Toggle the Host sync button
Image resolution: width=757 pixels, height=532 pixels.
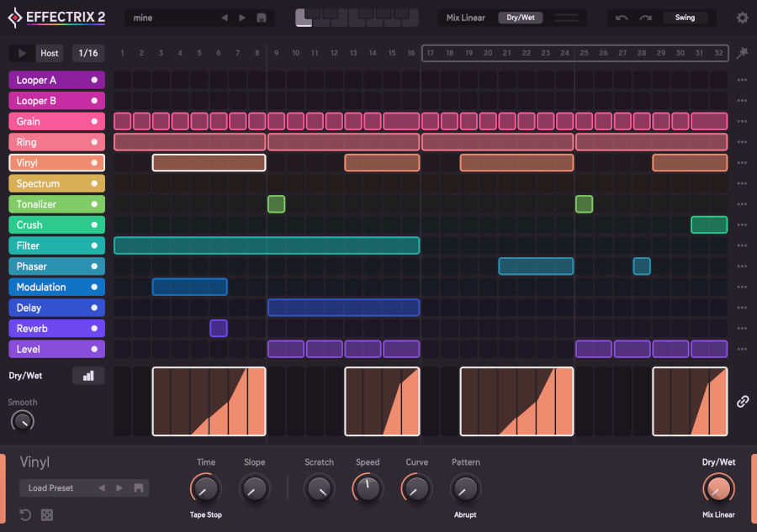point(49,52)
